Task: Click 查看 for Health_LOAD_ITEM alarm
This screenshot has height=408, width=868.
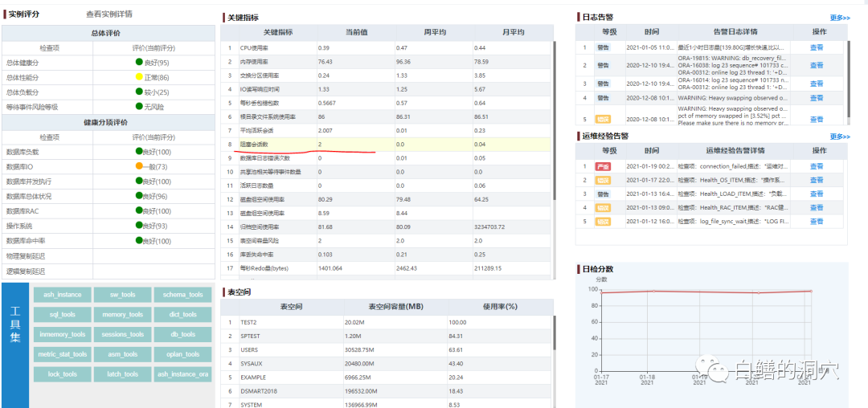Action: point(817,194)
